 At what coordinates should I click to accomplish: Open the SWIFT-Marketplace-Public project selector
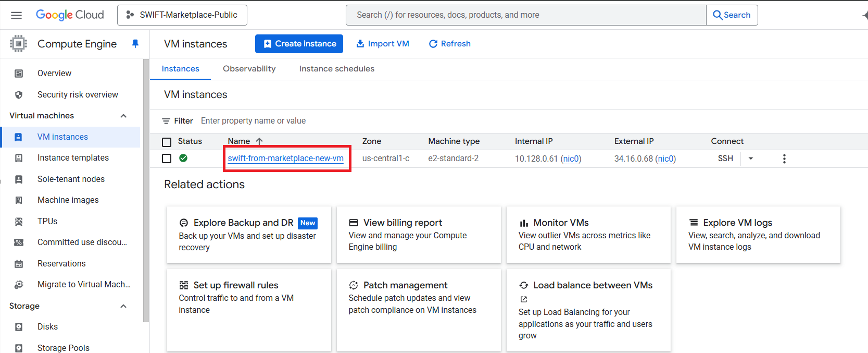(x=182, y=15)
